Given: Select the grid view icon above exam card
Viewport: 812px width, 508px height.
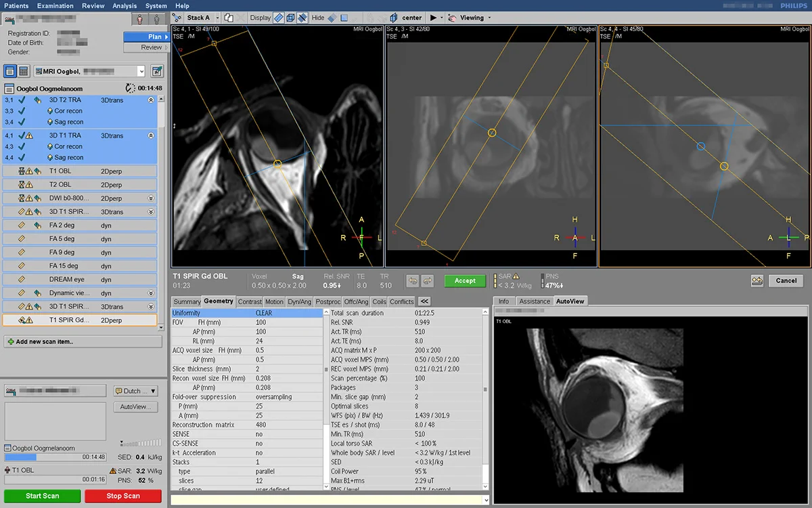Looking at the screenshot, I should point(24,71).
